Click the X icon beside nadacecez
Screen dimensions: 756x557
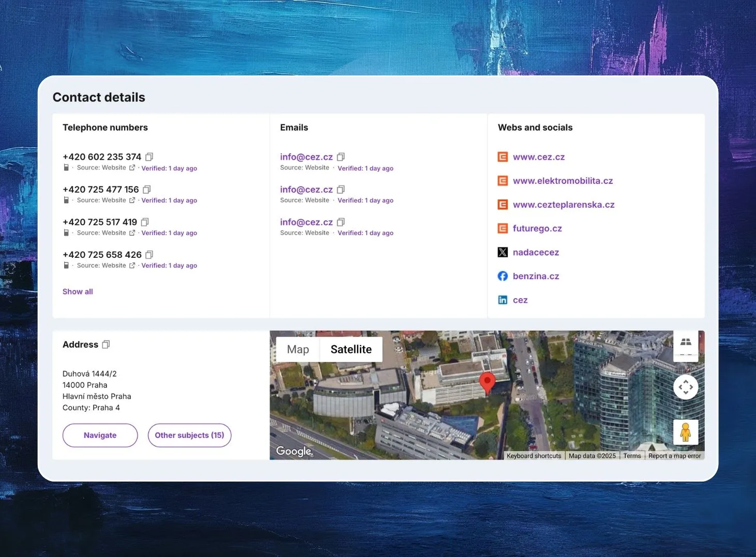[x=503, y=252]
